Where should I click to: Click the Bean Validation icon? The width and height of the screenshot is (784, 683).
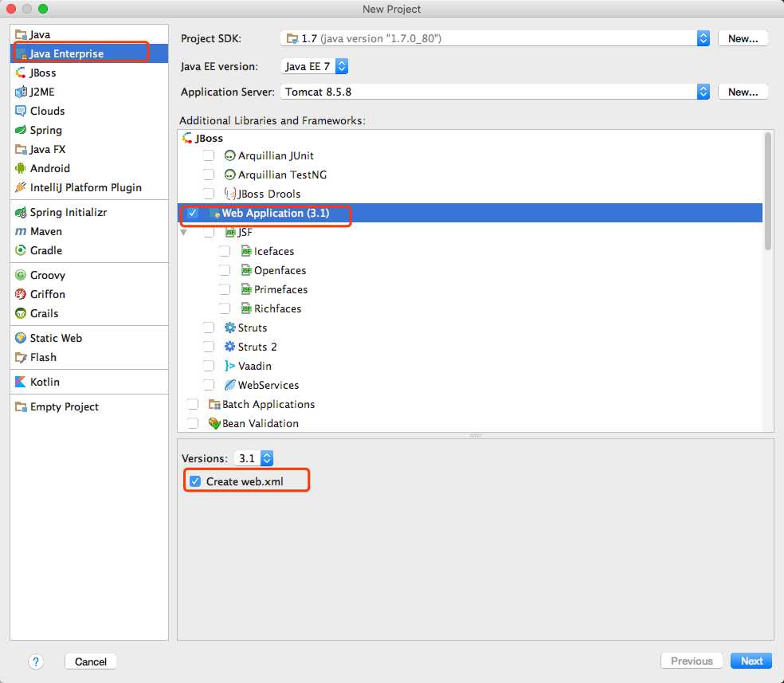[214, 423]
